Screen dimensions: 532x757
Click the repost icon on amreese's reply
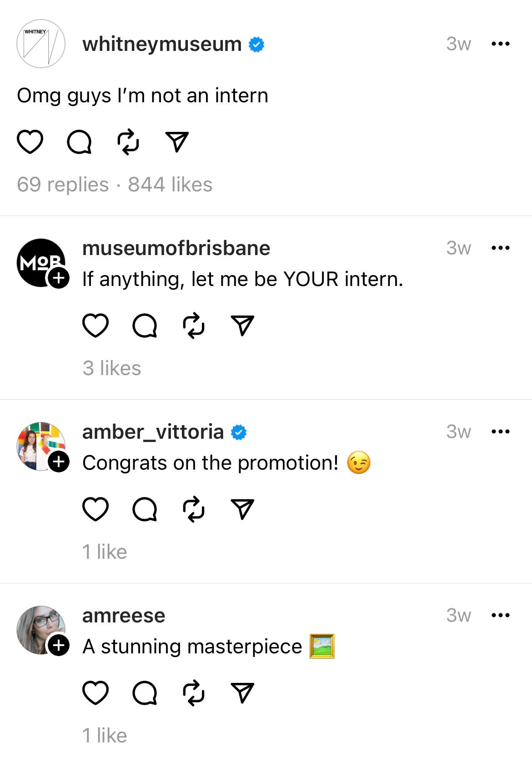click(x=193, y=692)
